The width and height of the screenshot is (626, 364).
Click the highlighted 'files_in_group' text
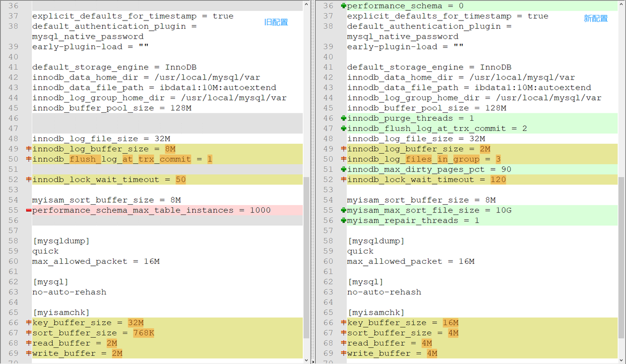443,159
